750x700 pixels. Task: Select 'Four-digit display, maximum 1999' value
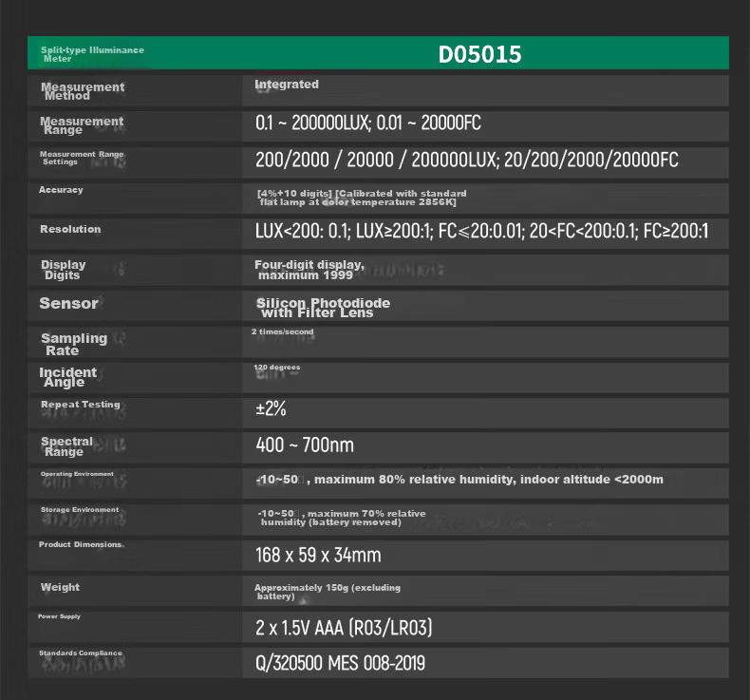(x=309, y=270)
